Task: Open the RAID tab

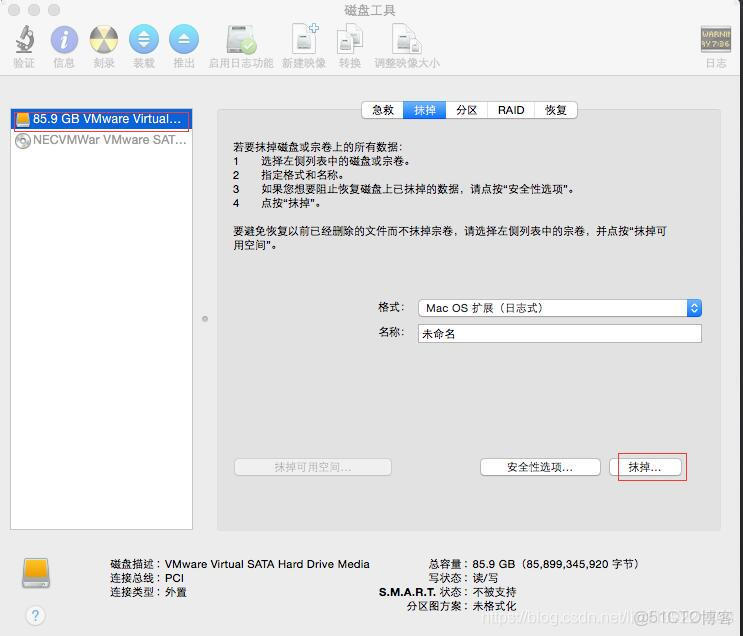Action: [x=511, y=110]
